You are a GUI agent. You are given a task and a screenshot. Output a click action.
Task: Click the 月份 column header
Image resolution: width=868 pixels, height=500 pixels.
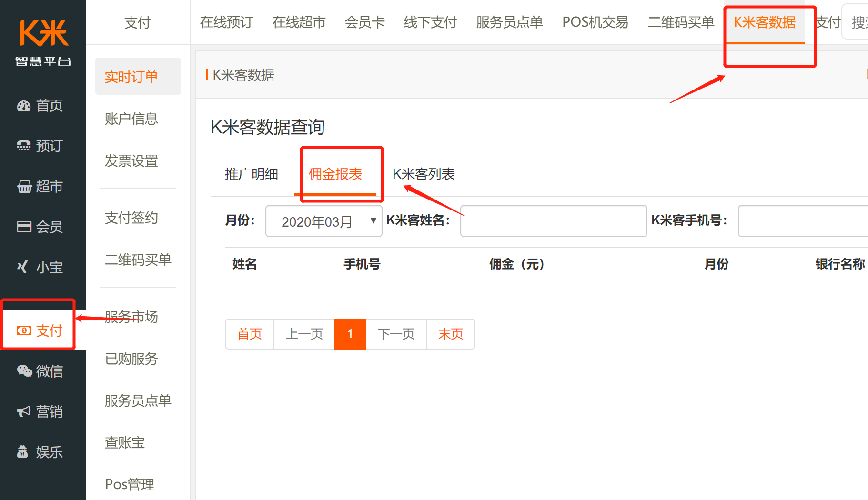(x=717, y=264)
